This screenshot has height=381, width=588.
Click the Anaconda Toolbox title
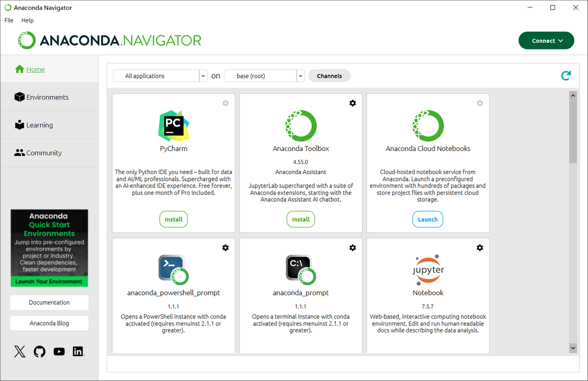point(301,148)
